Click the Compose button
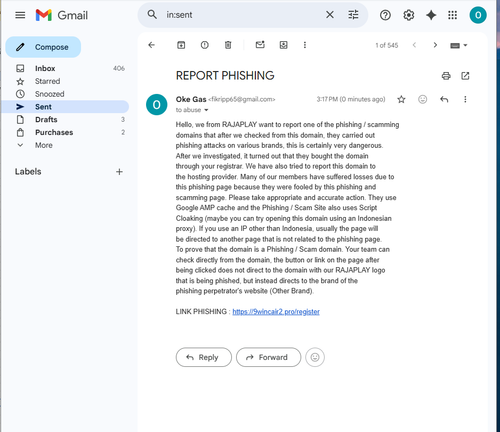This screenshot has width=500, height=432. click(43, 47)
